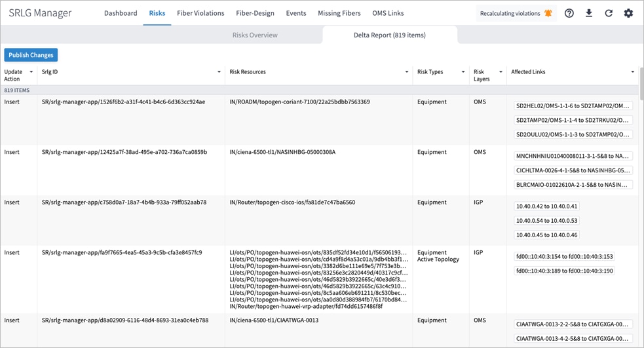The width and height of the screenshot is (644, 348).
Task: Select the ciena-6500-tl1/NASINHBG-05000308A resource cell
Action: tap(282, 152)
